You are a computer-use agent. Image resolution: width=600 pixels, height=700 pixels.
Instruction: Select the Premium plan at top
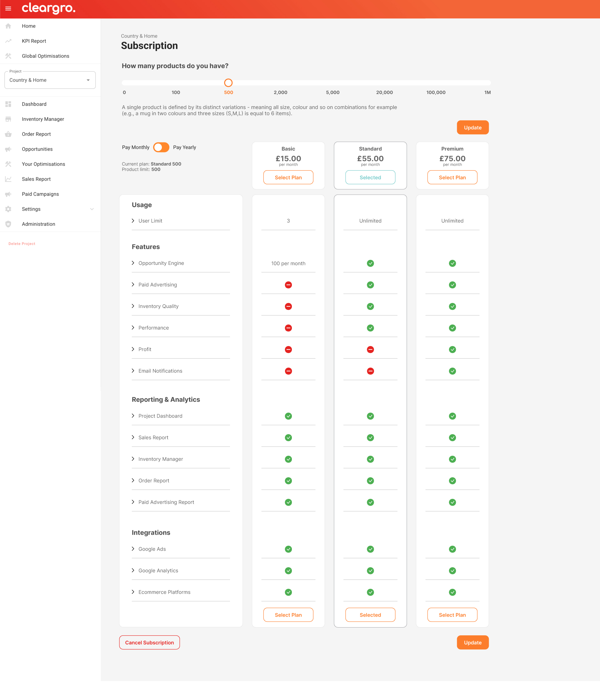[452, 177]
